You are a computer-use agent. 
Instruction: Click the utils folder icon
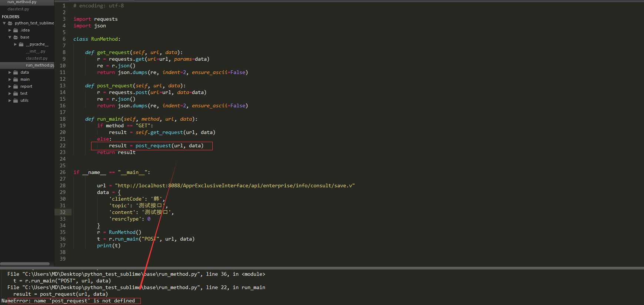pyautogui.click(x=16, y=101)
